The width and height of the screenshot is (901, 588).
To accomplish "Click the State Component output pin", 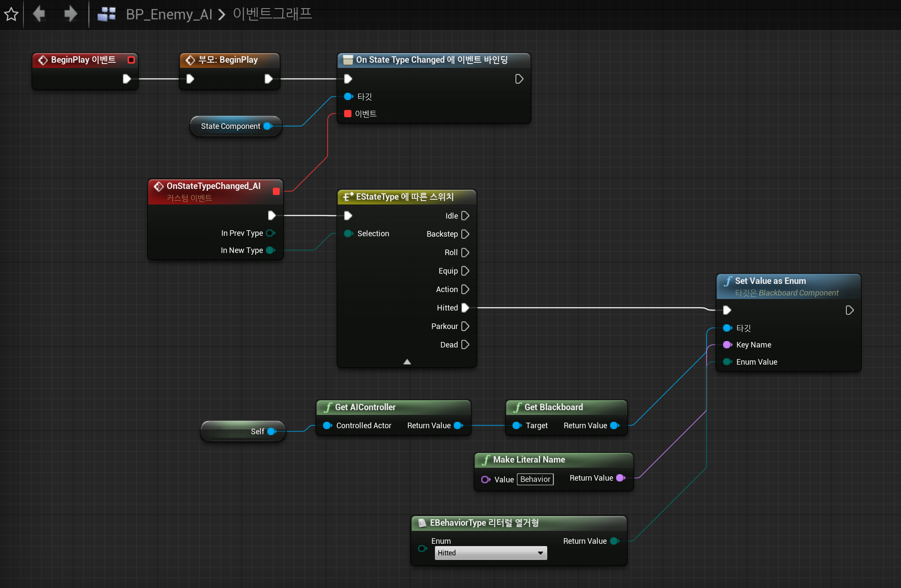I will coord(268,126).
